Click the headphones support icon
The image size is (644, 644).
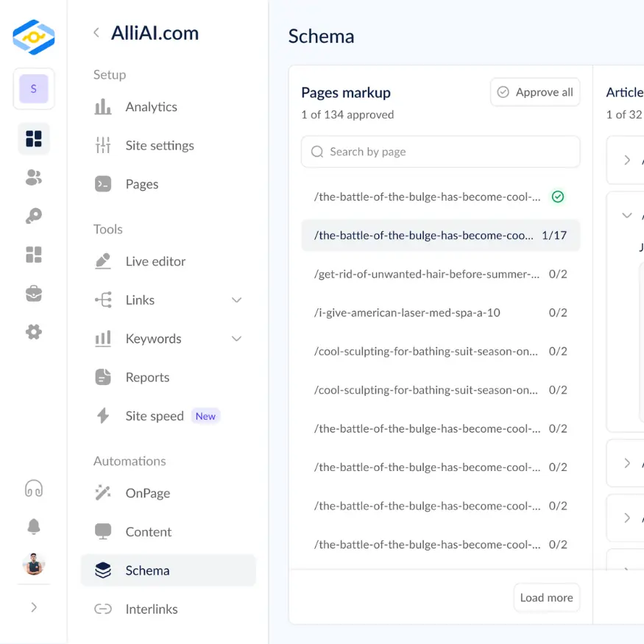click(34, 488)
